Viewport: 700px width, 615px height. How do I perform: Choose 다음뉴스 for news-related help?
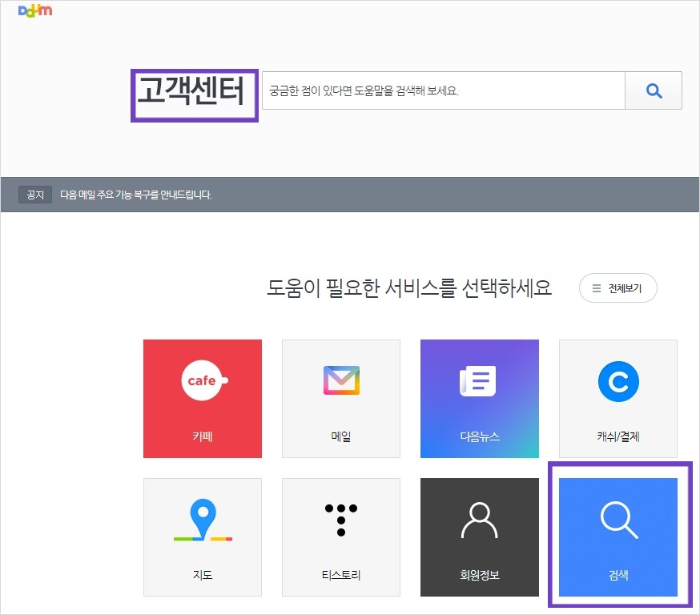(479, 398)
